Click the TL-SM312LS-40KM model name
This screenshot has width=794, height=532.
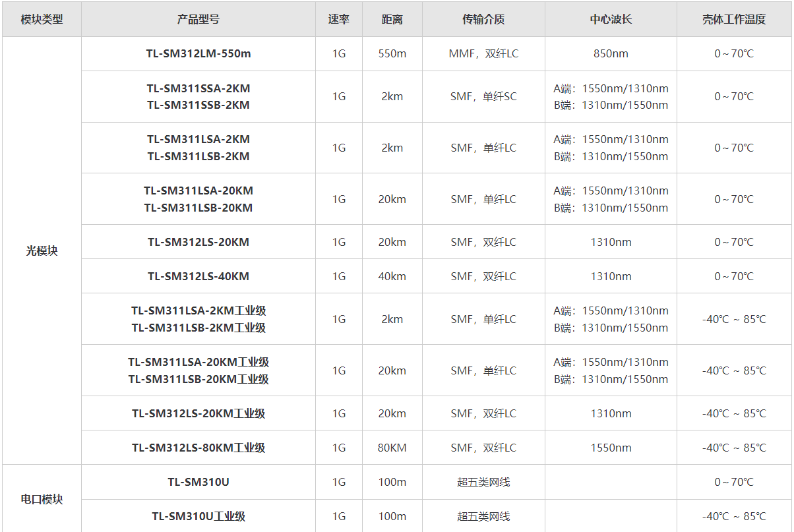coord(198,276)
